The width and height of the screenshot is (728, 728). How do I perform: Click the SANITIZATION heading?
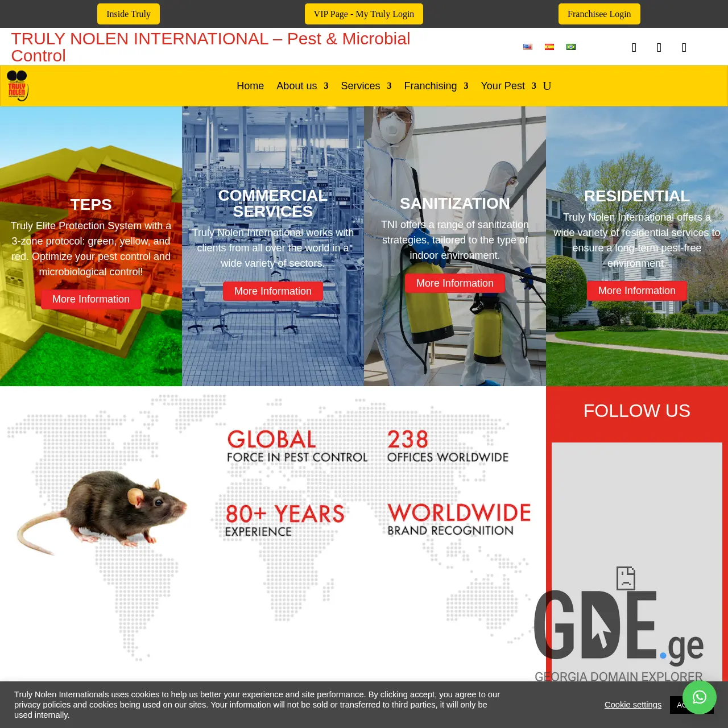click(455, 203)
